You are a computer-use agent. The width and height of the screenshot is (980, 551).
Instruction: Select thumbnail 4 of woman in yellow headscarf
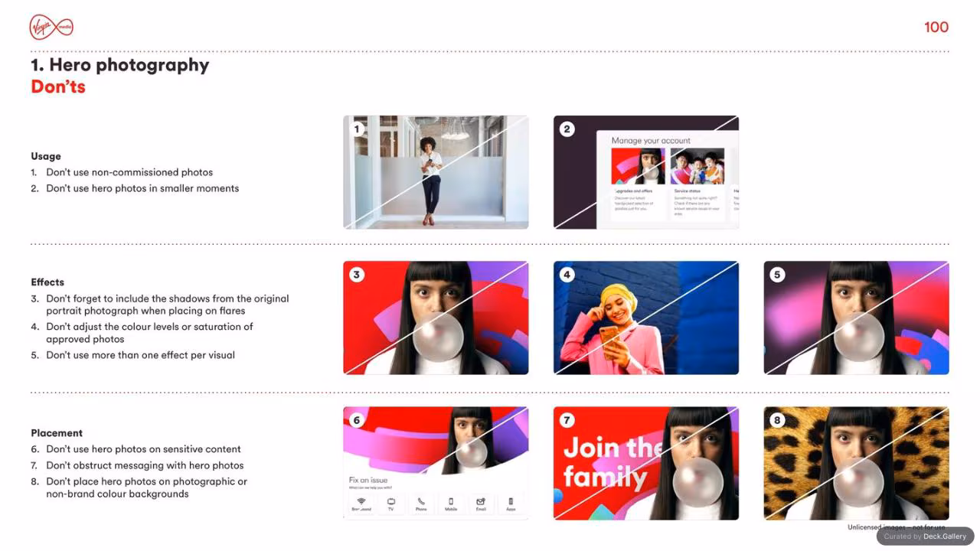(646, 318)
